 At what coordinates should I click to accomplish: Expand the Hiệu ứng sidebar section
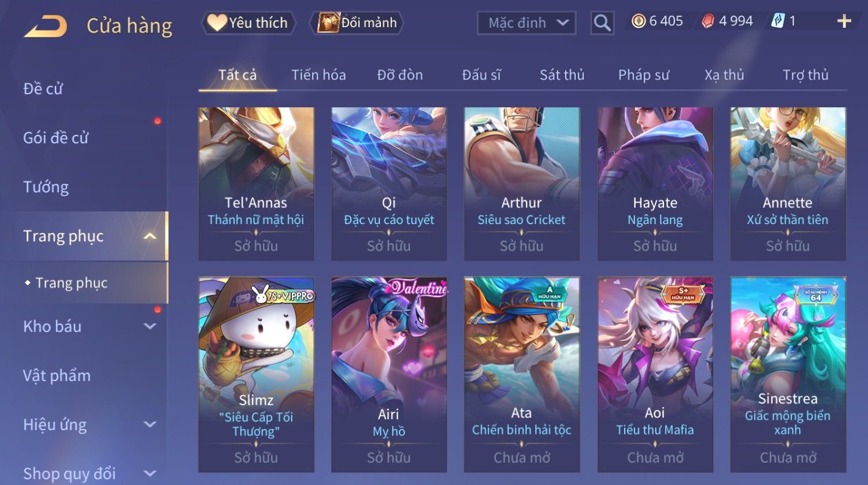(150, 424)
